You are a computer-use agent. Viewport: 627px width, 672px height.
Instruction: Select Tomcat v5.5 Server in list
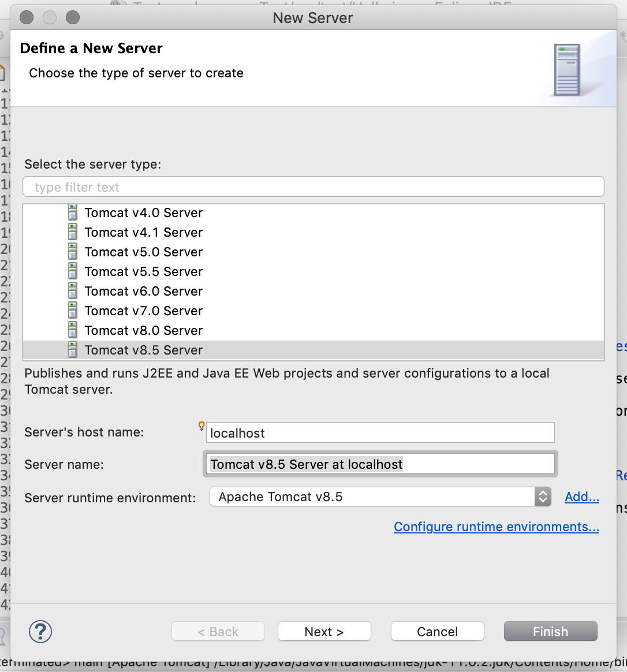[313, 271]
